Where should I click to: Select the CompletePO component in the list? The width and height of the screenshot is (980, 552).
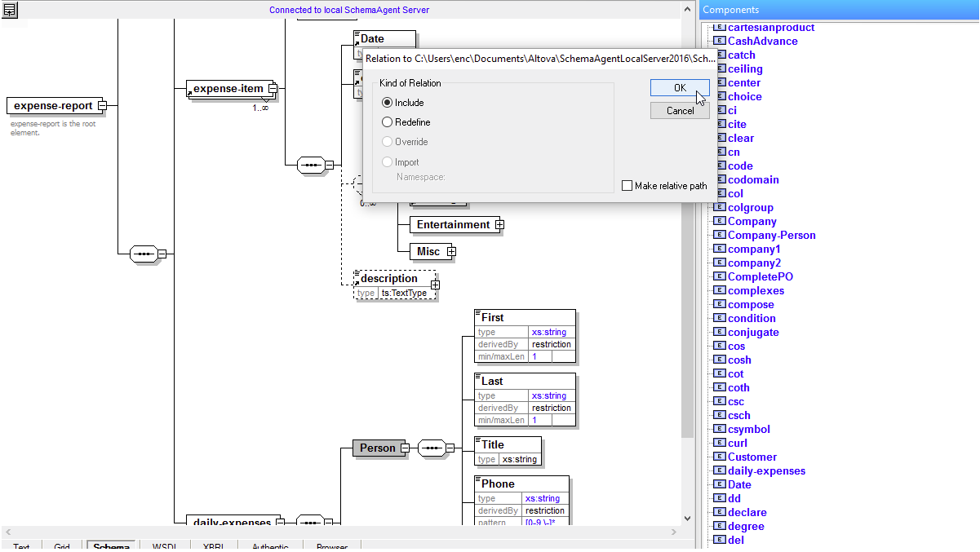coord(760,276)
